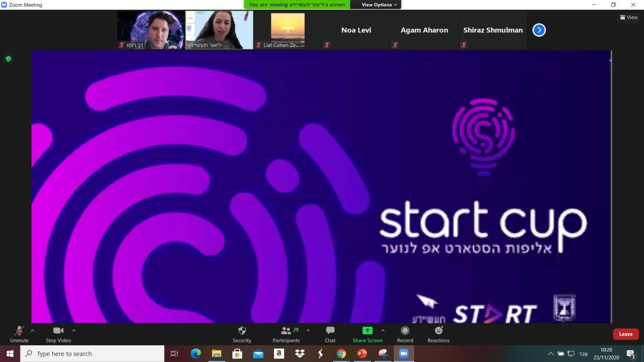Start recording with the Record icon
The image size is (644, 362).
click(x=405, y=331)
